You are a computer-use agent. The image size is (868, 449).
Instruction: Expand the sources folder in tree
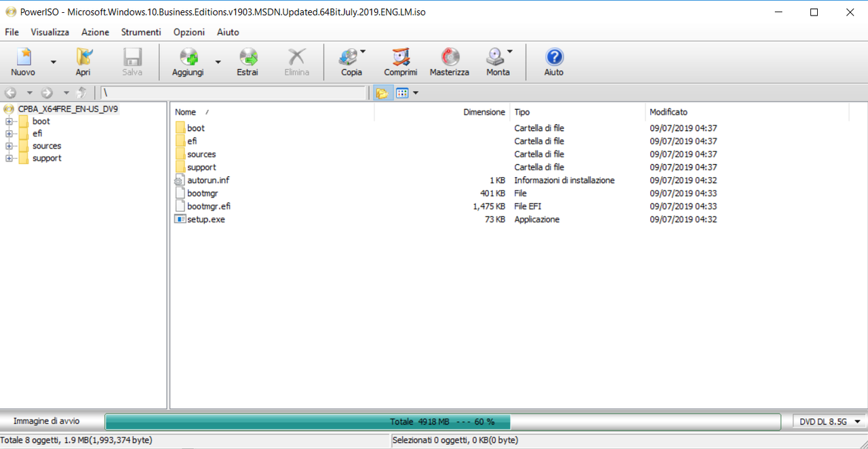pos(9,146)
